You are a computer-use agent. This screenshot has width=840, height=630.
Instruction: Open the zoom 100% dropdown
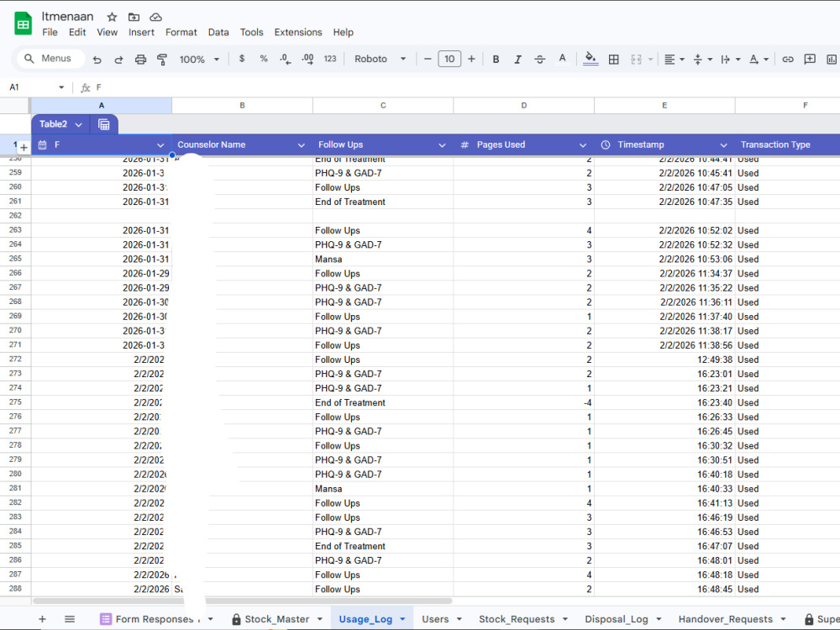click(x=199, y=60)
